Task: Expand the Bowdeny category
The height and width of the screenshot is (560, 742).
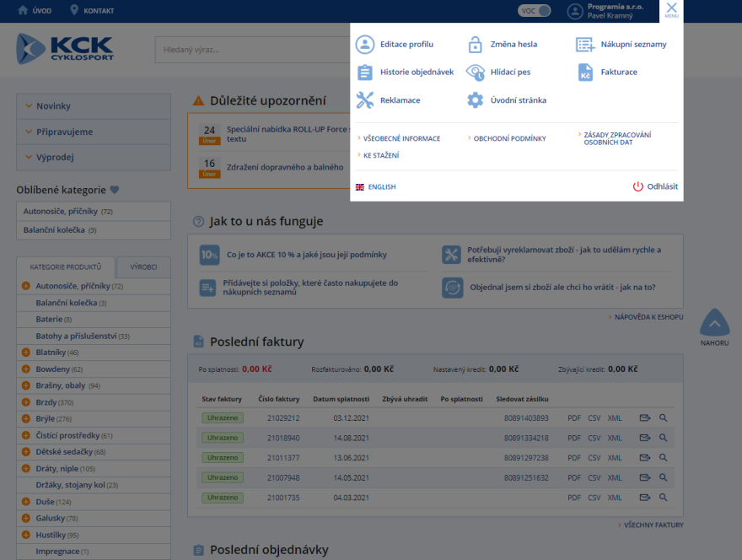Action: coord(26,369)
